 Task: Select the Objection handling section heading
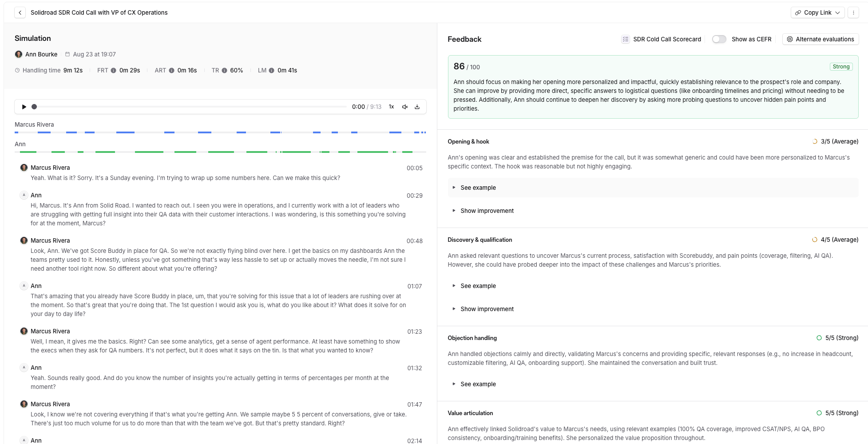(472, 338)
